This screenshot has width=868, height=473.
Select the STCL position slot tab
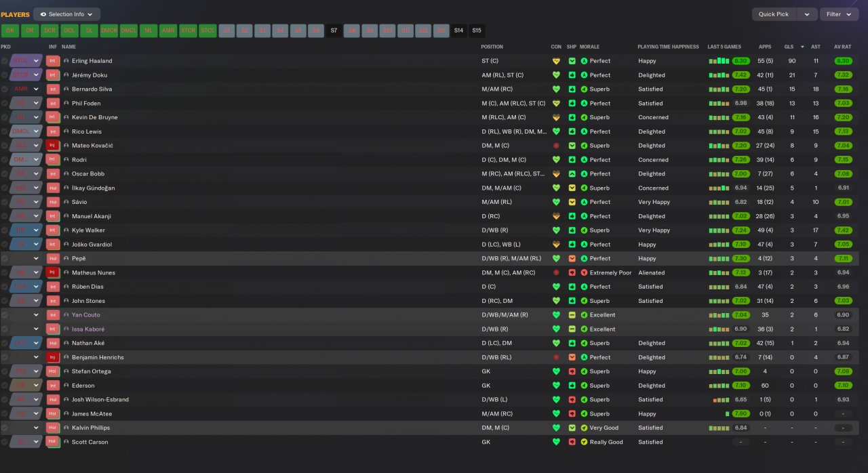click(208, 30)
